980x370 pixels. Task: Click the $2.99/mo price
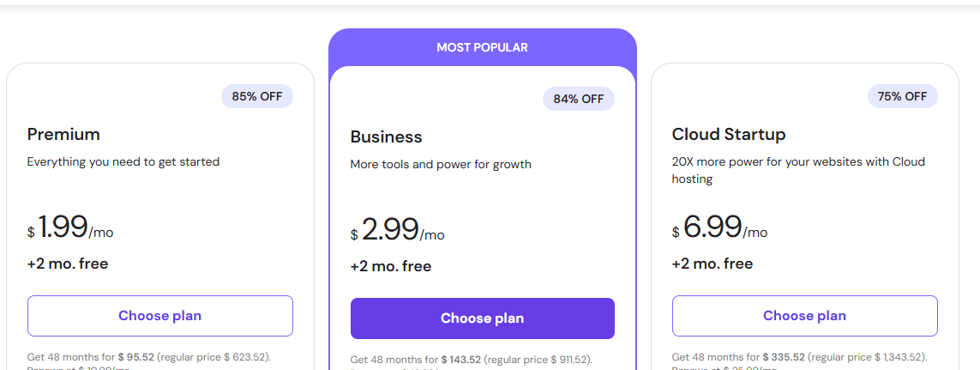point(398,230)
